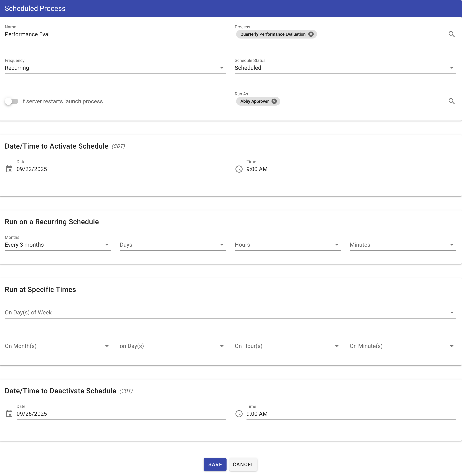Remove Abby Approver from Run As

[274, 101]
